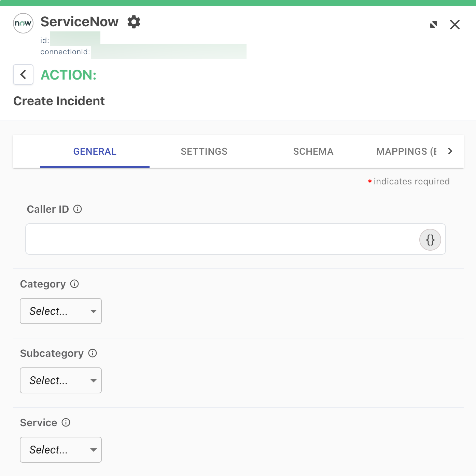Click the green progress bar at top
This screenshot has width=476, height=476.
pos(238,3)
